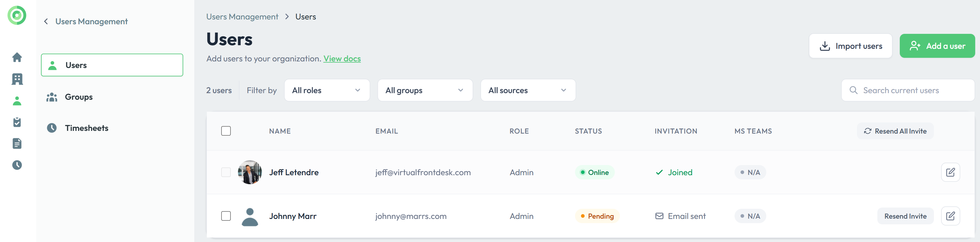Viewport: 980px width, 242px height.
Task: Open the All sources filter dropdown
Action: point(528,90)
